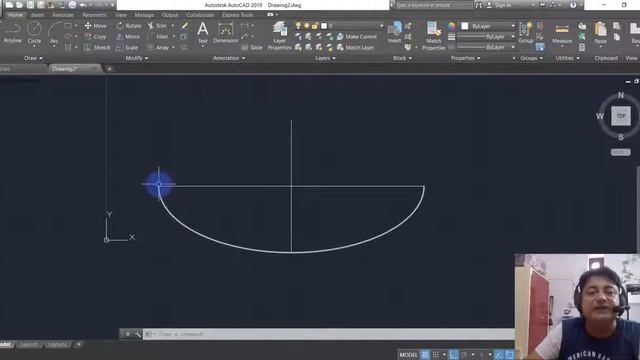Click the Move tool
This screenshot has height=360, width=640.
(x=96, y=26)
